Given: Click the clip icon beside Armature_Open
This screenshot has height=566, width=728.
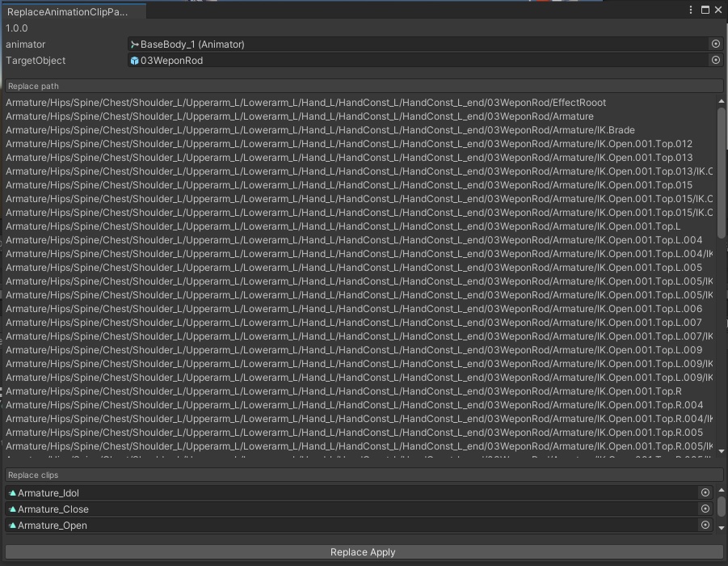Looking at the screenshot, I should tap(11, 525).
